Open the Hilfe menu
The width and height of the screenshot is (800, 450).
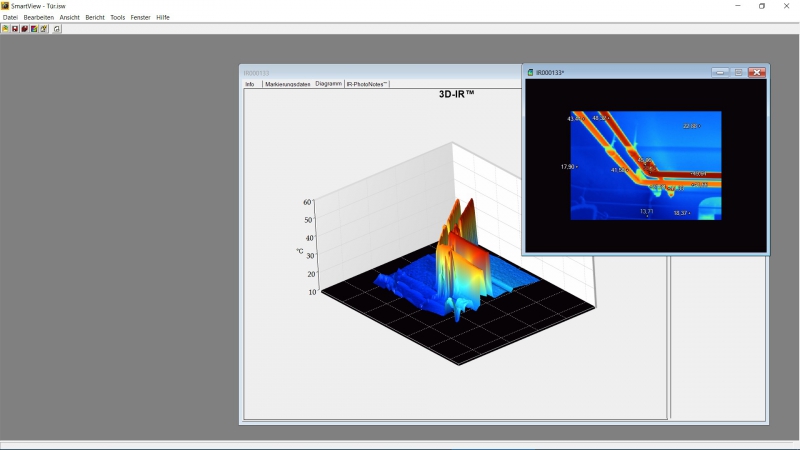pos(163,17)
